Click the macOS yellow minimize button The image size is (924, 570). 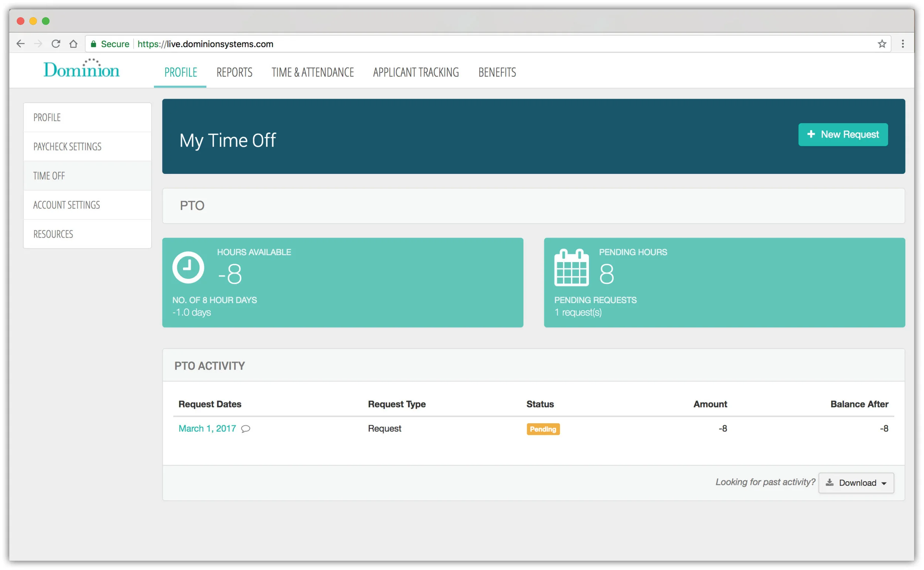pyautogui.click(x=33, y=21)
